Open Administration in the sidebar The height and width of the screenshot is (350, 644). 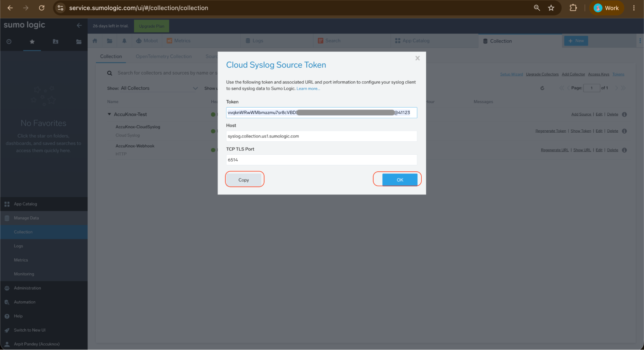[44, 288]
